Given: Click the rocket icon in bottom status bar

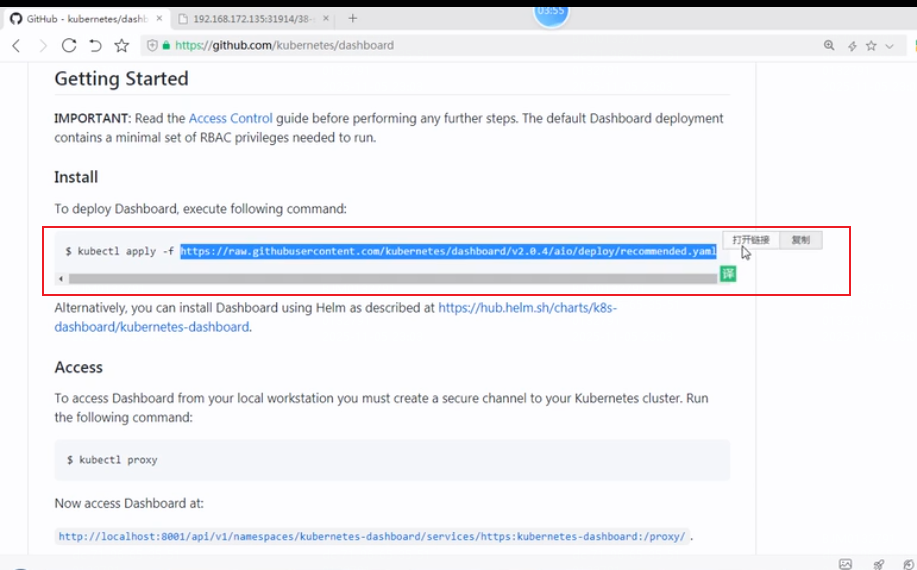Looking at the screenshot, I should (878, 564).
